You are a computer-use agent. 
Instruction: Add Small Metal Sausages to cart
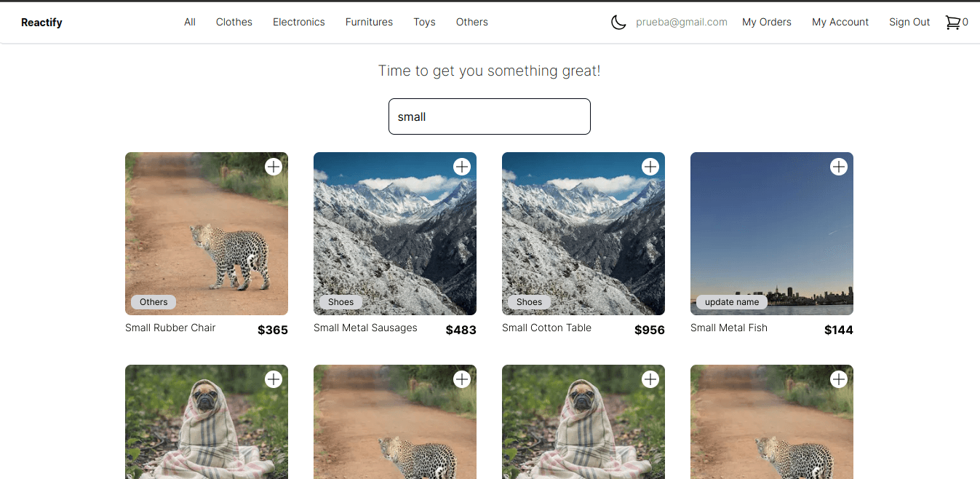tap(461, 167)
